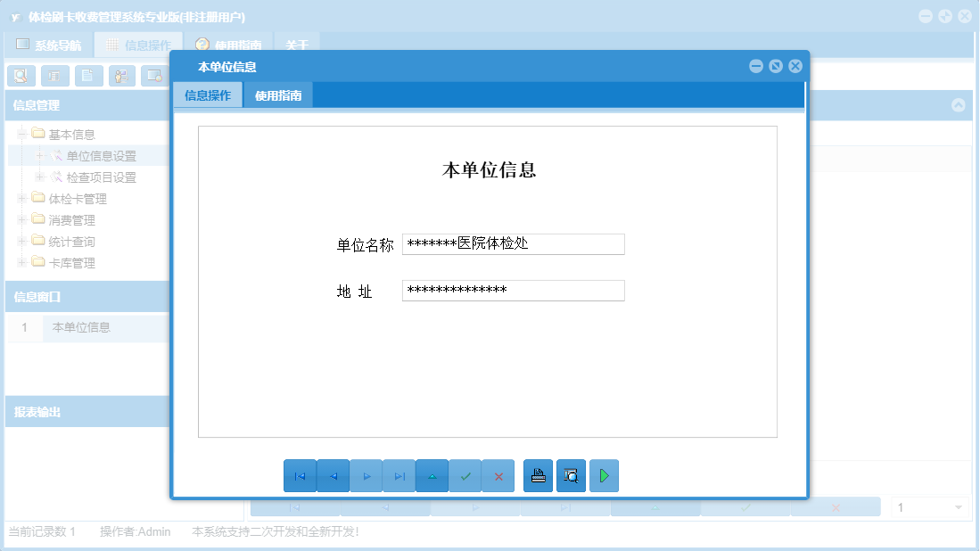
Task: Switch to the 使用指南 tab in the dialog
Action: click(278, 94)
